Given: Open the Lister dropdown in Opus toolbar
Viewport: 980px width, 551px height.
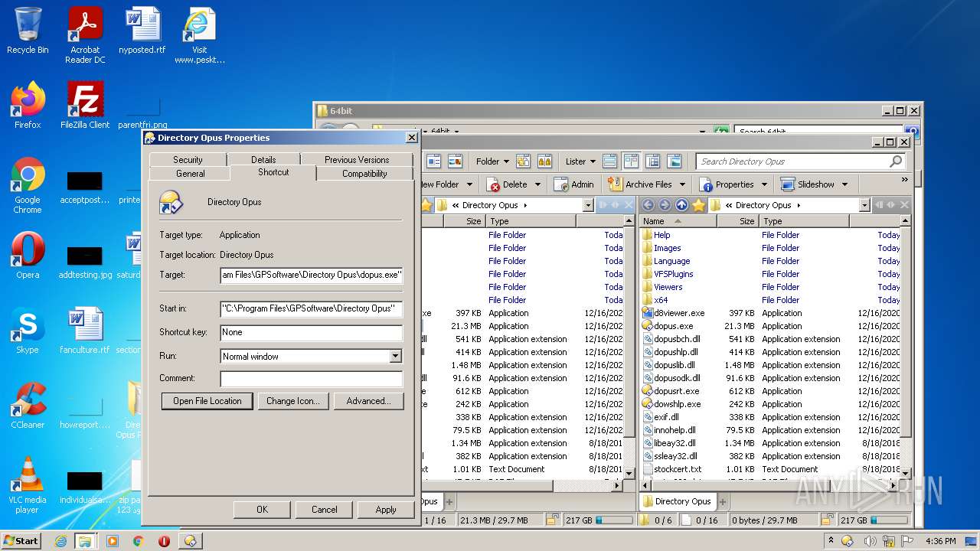Looking at the screenshot, I should coord(580,161).
